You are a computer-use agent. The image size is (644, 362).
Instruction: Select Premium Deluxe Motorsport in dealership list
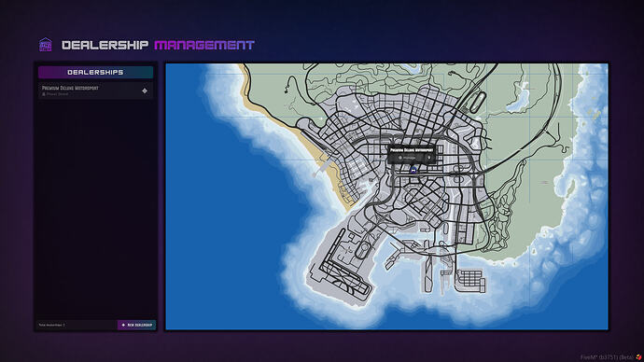[x=95, y=90]
